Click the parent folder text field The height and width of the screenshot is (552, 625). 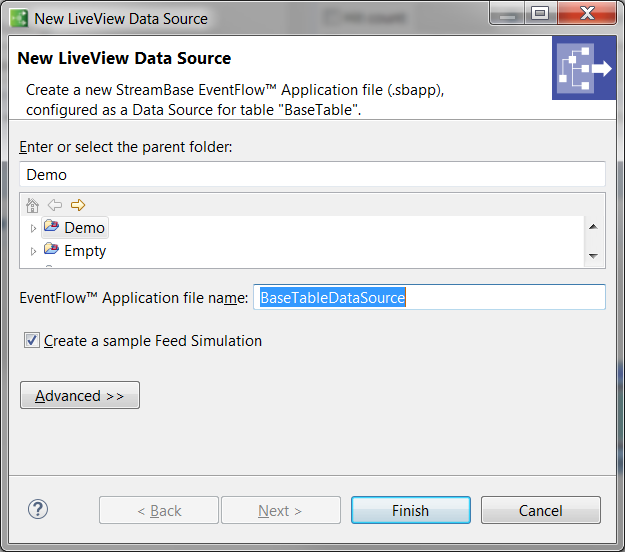312,174
